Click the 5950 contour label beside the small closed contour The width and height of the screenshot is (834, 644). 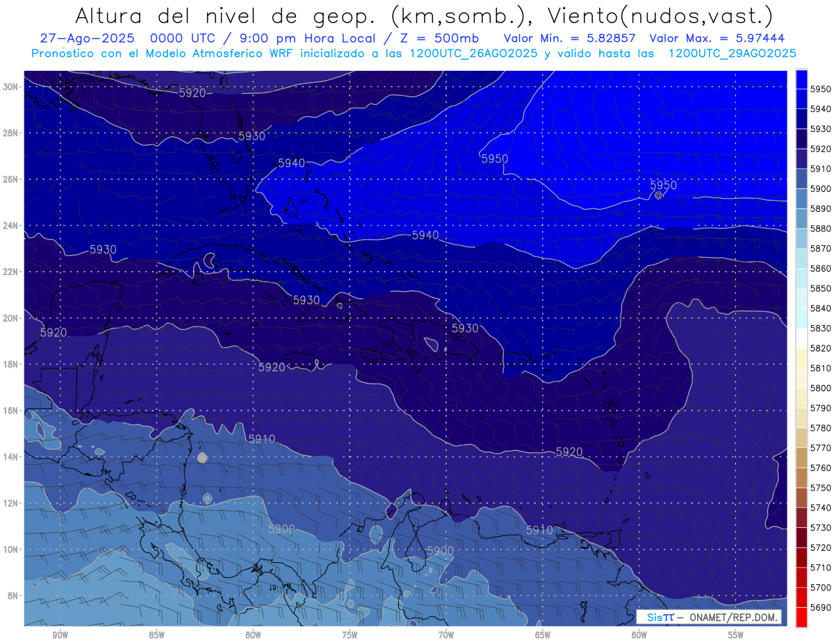tap(663, 185)
